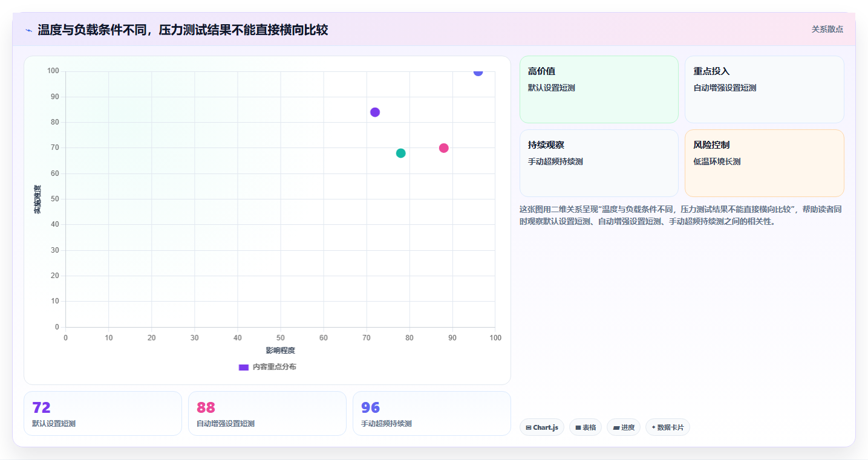Image resolution: width=868 pixels, height=460 pixels.
Task: Click the 关系散点 label in header
Action: [x=827, y=29]
